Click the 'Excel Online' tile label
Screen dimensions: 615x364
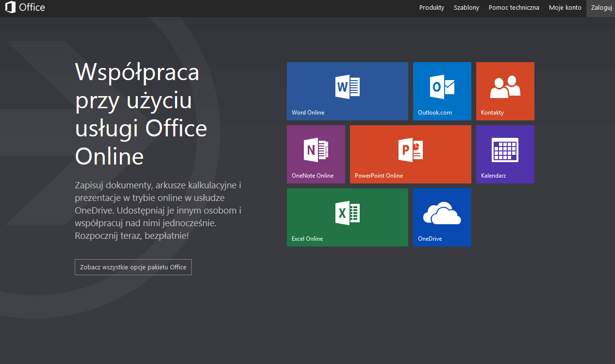tap(307, 239)
